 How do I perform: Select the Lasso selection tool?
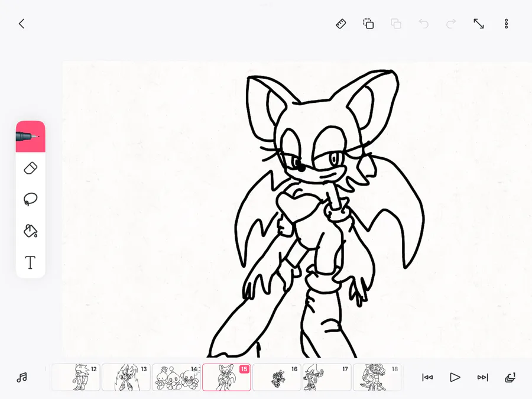pyautogui.click(x=31, y=200)
